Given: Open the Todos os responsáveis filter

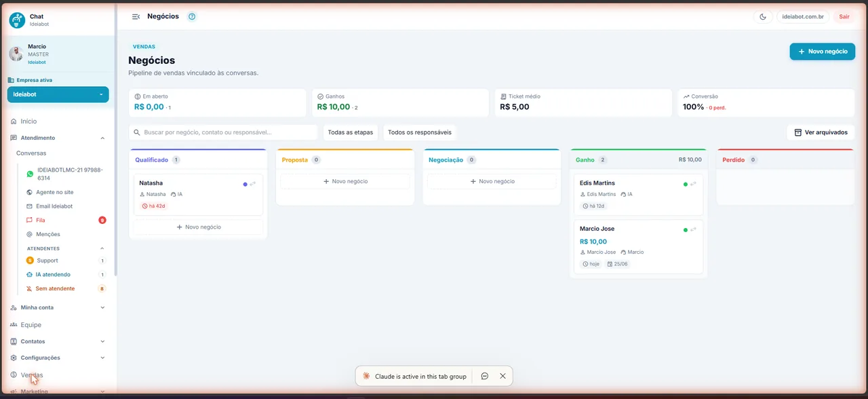Looking at the screenshot, I should pos(420,132).
